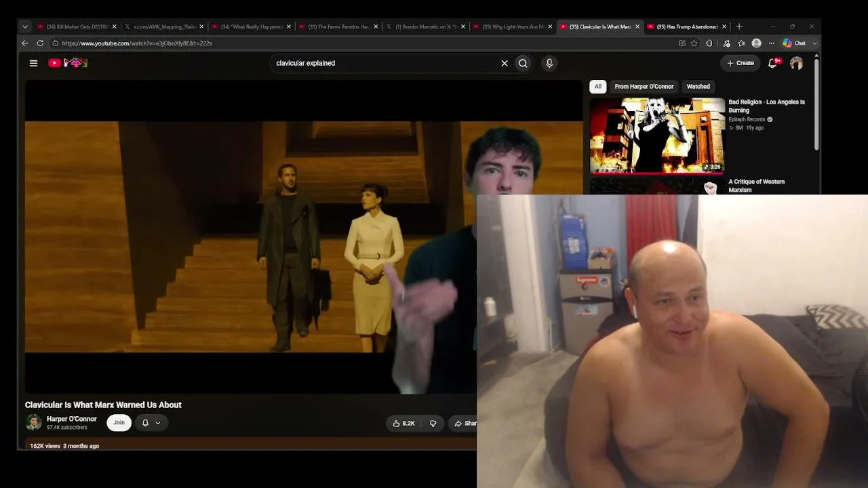Open the Copilot Chat button
The height and width of the screenshot is (488, 868).
click(794, 43)
